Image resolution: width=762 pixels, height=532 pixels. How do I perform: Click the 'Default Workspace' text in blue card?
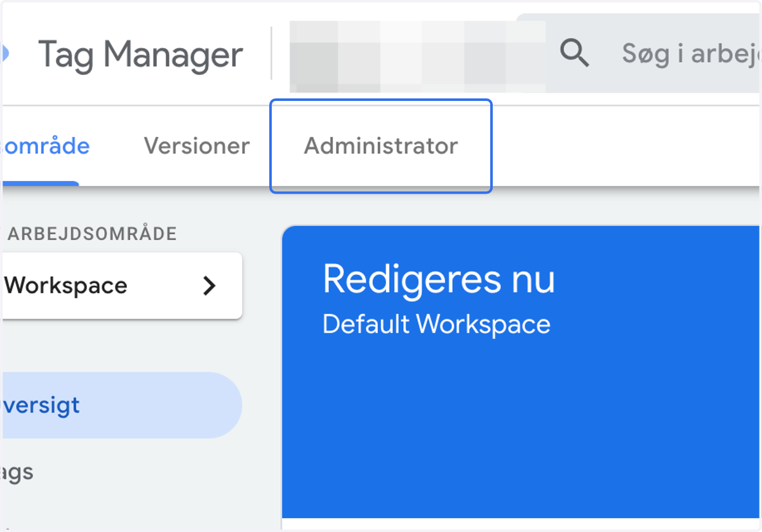coord(436,324)
